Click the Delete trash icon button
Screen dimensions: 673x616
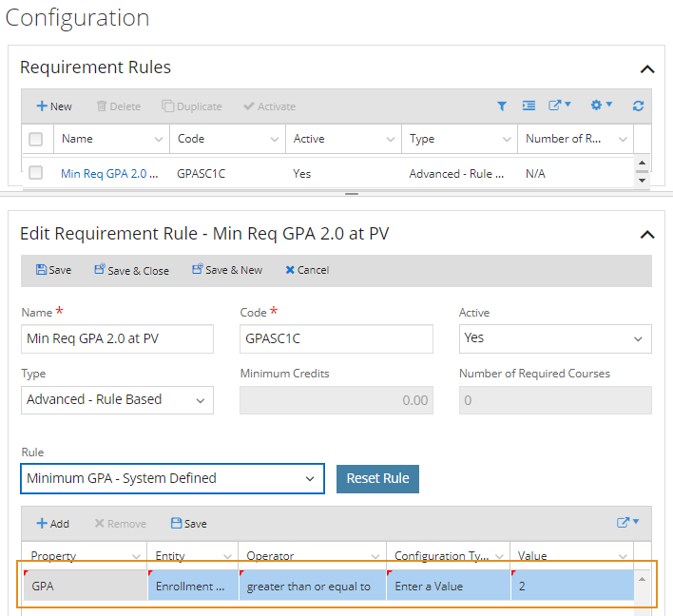pyautogui.click(x=119, y=106)
